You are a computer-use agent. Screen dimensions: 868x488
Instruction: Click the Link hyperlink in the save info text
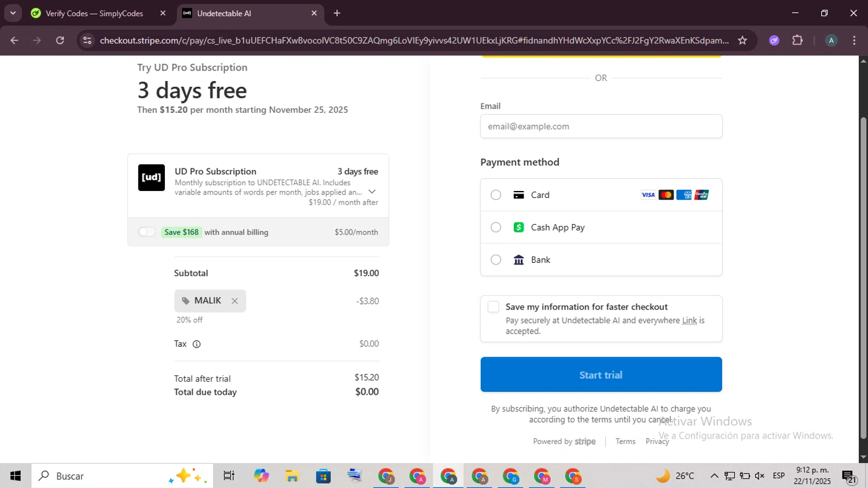pyautogui.click(x=690, y=321)
